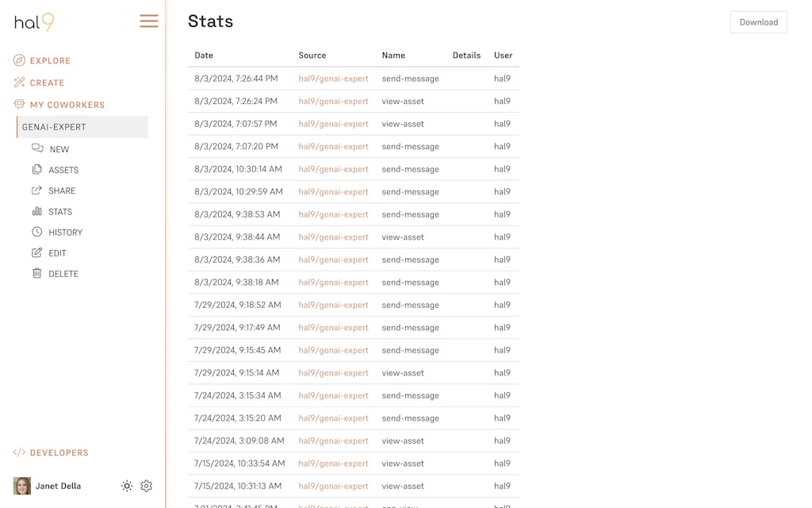Click the hal9 logo
This screenshot has width=812, height=508.
click(x=34, y=22)
